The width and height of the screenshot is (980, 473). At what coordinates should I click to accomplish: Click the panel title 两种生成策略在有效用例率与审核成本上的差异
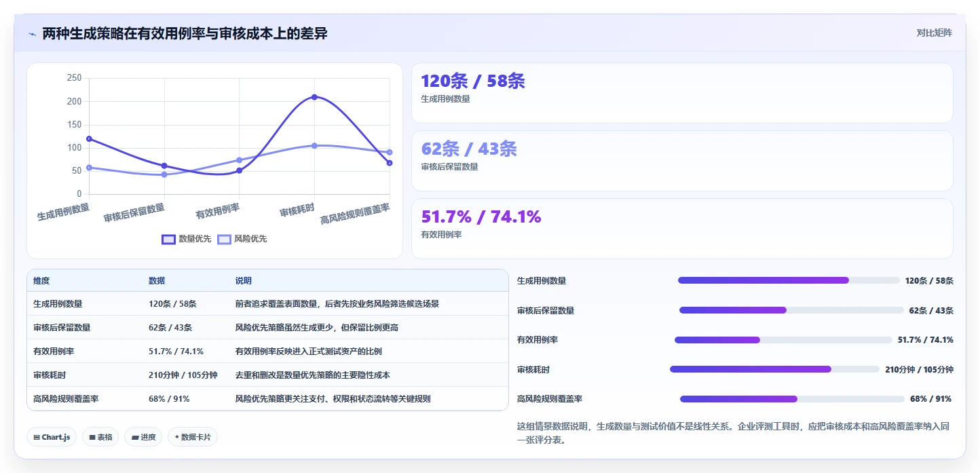[x=185, y=33]
